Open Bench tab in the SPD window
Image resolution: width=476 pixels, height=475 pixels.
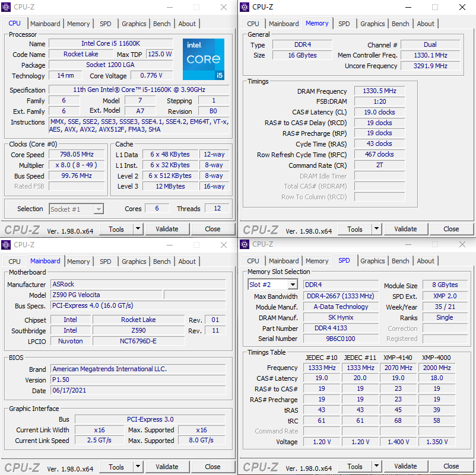click(401, 261)
